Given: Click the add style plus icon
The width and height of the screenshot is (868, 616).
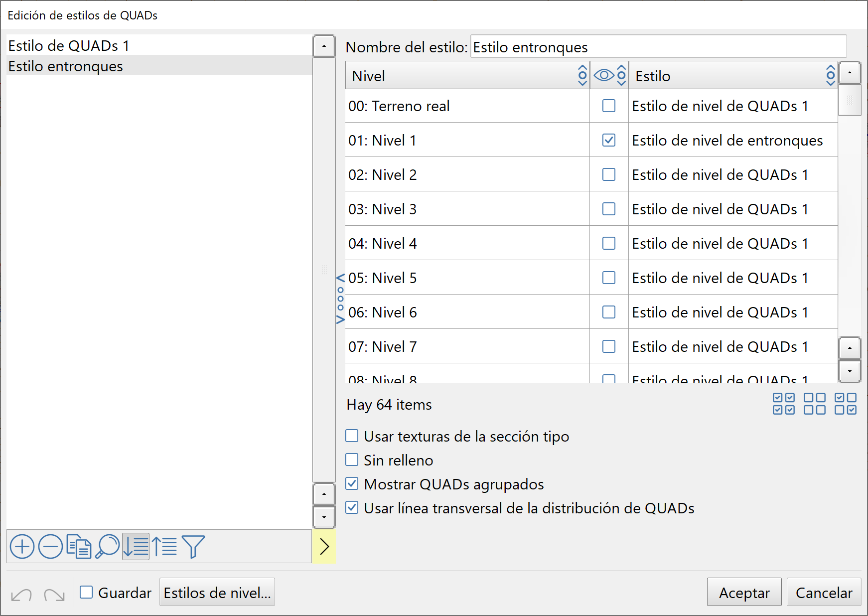Looking at the screenshot, I should pyautogui.click(x=22, y=546).
